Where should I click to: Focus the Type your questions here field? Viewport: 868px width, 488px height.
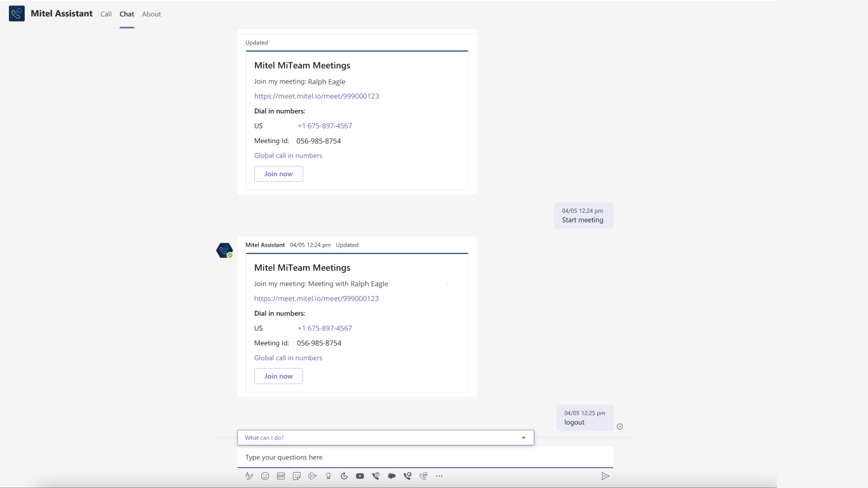tap(425, 457)
